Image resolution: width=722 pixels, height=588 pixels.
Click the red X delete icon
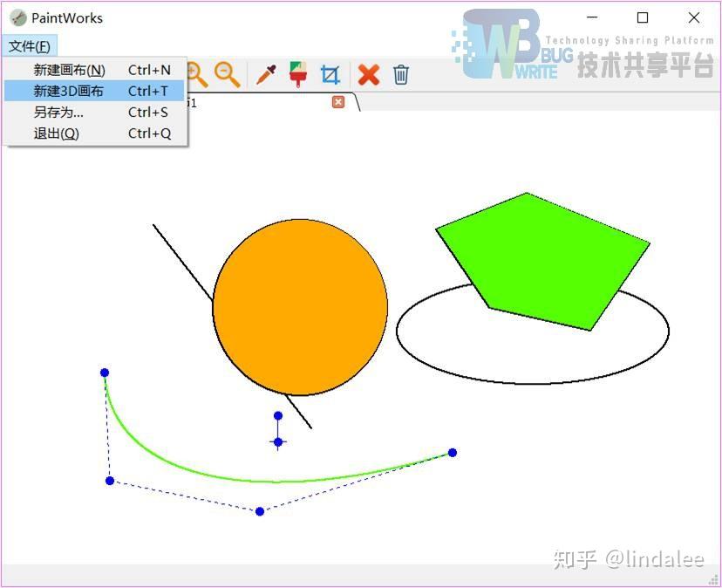tap(369, 75)
